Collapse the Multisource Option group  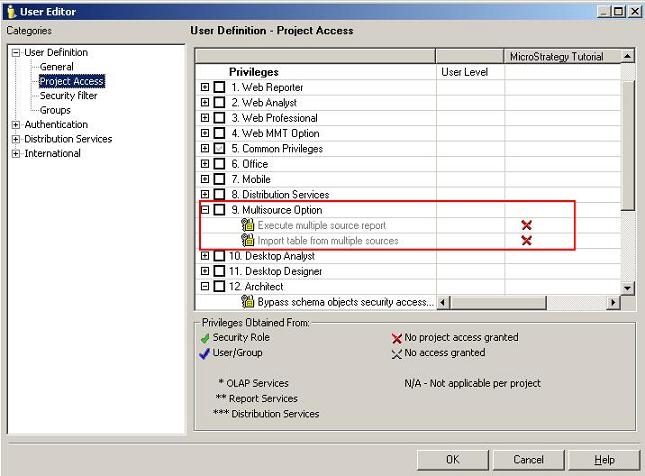pos(205,210)
